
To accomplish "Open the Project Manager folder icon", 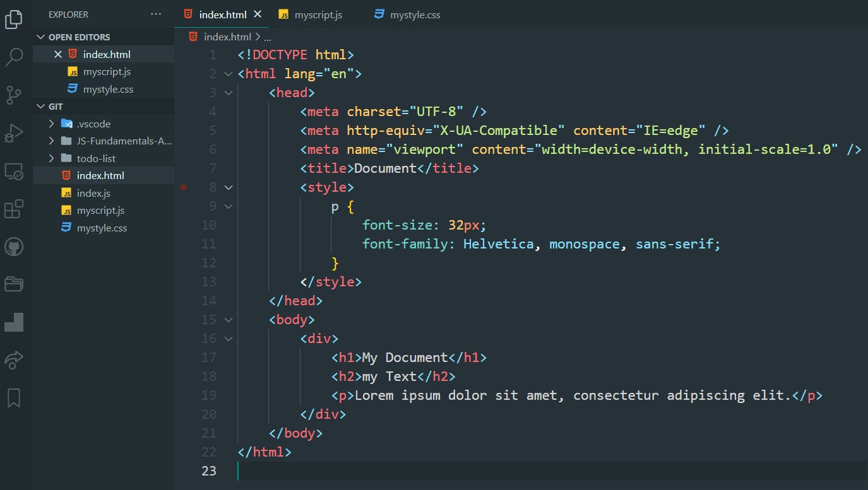I will coord(14,284).
